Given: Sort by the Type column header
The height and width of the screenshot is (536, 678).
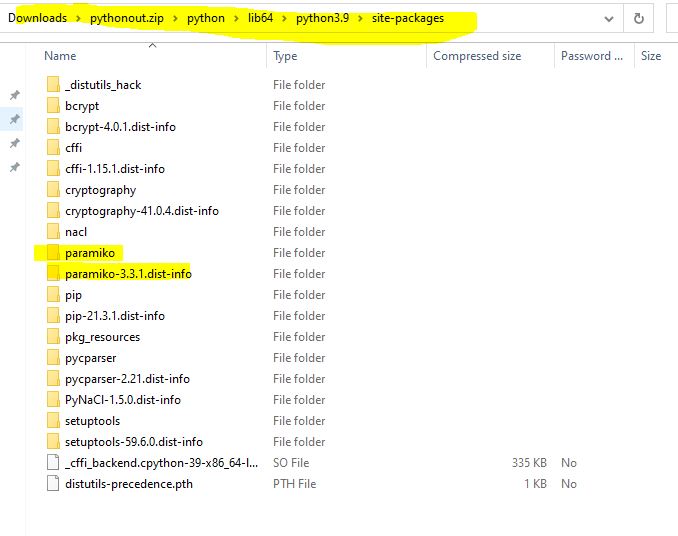Looking at the screenshot, I should [x=285, y=56].
